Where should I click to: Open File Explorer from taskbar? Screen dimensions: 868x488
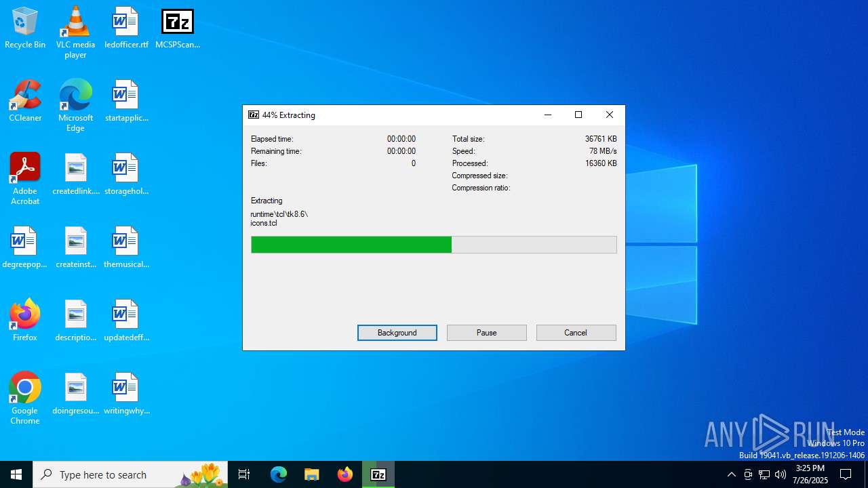pyautogui.click(x=311, y=474)
